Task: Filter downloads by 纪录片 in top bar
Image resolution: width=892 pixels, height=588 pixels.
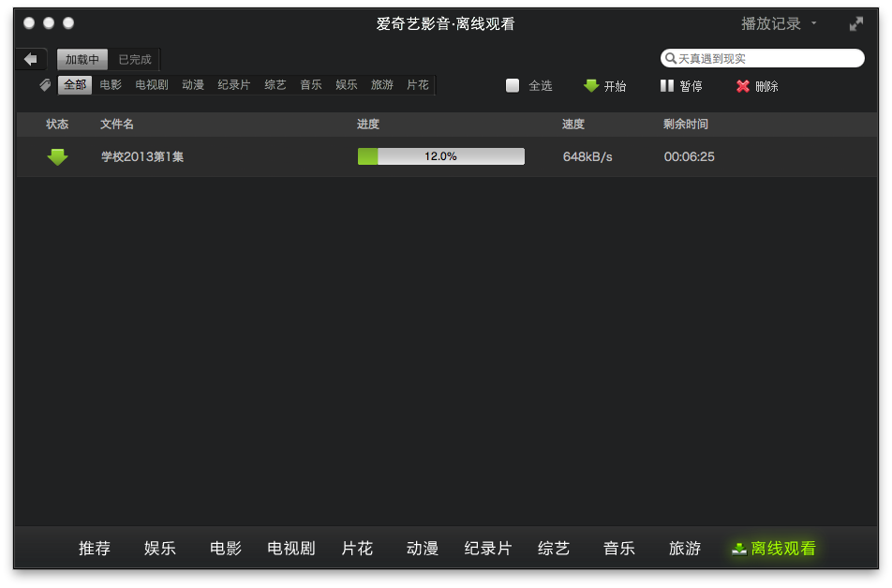Action: [x=234, y=84]
